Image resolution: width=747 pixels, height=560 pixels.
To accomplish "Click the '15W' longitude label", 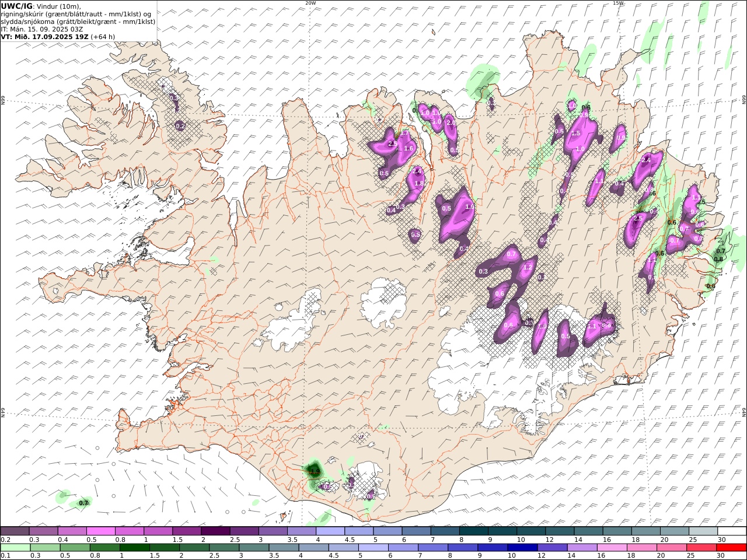I will point(618,3).
